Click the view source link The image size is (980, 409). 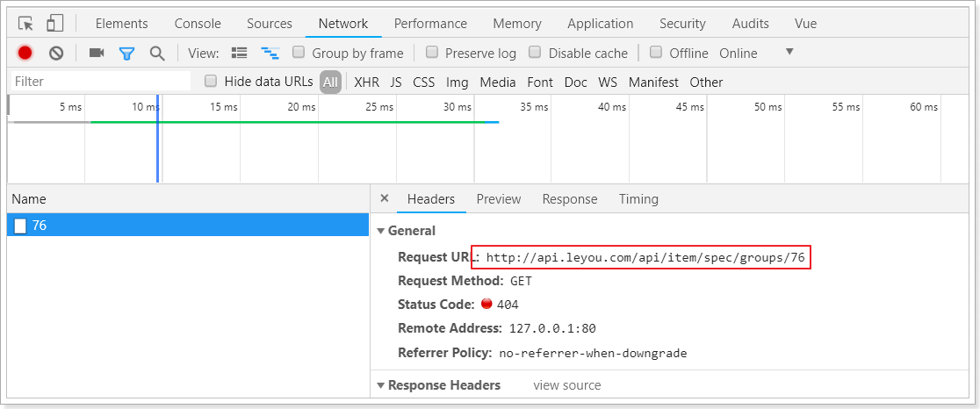tap(567, 385)
